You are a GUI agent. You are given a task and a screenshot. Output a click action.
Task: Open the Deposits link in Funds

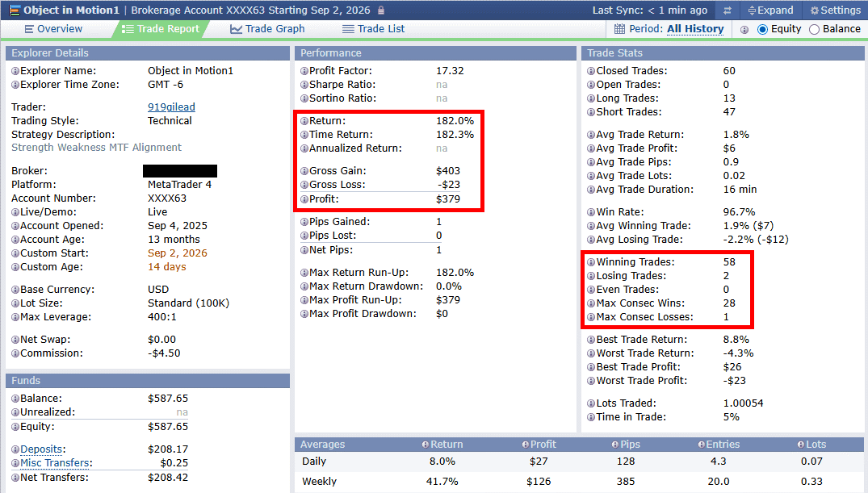click(41, 449)
